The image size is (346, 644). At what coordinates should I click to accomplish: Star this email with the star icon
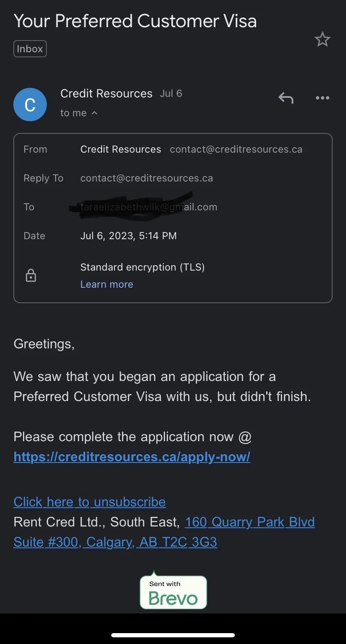(x=322, y=40)
